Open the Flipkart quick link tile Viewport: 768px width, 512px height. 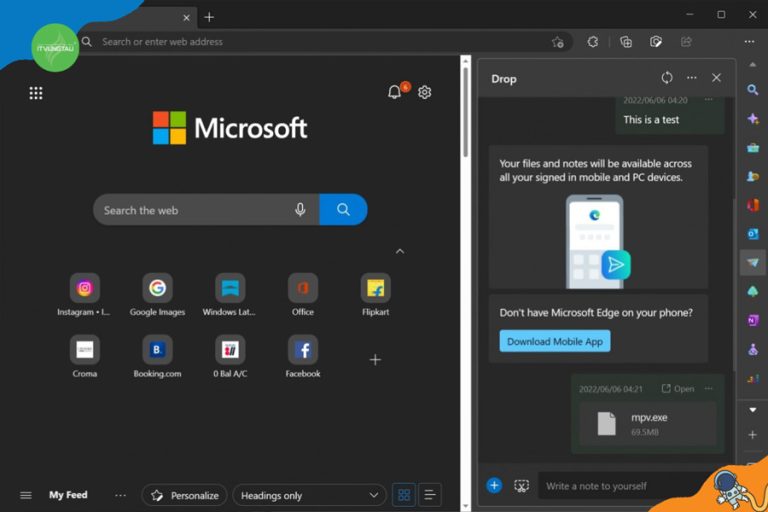click(376, 295)
